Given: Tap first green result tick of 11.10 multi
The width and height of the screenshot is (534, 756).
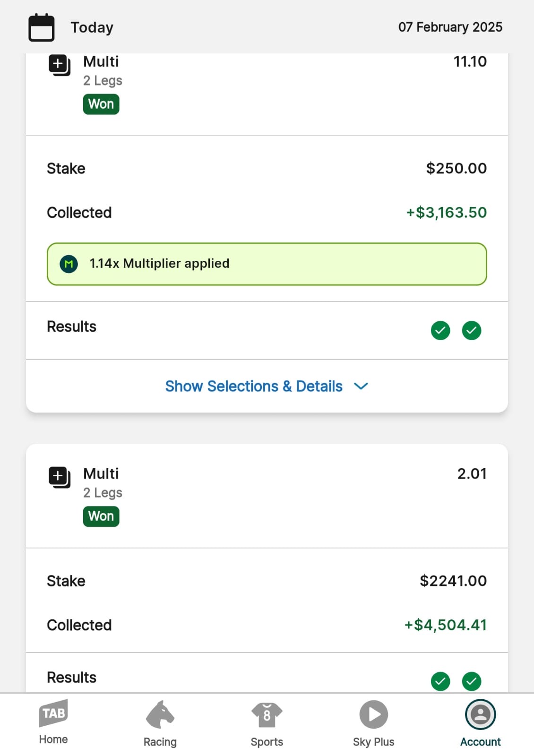Looking at the screenshot, I should (440, 330).
